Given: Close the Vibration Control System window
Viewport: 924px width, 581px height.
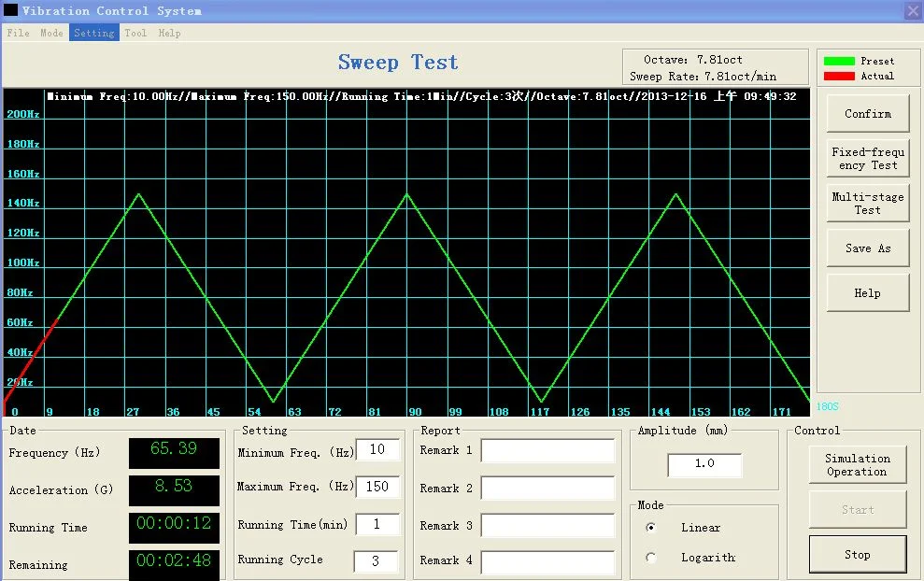Looking at the screenshot, I should point(912,10).
